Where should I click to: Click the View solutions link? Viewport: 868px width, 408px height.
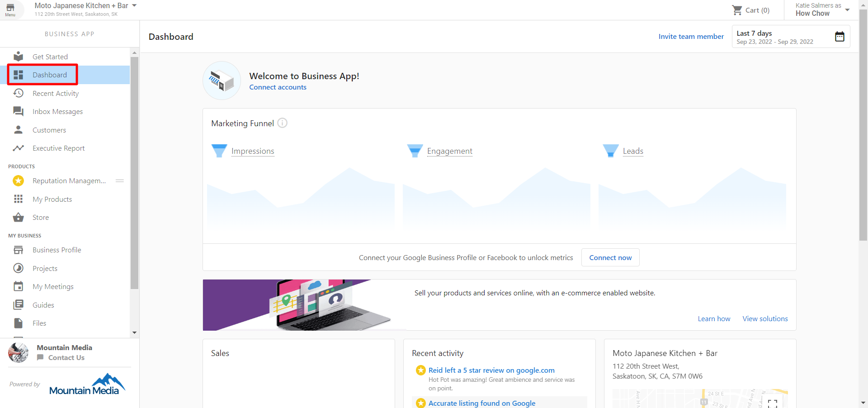click(765, 319)
